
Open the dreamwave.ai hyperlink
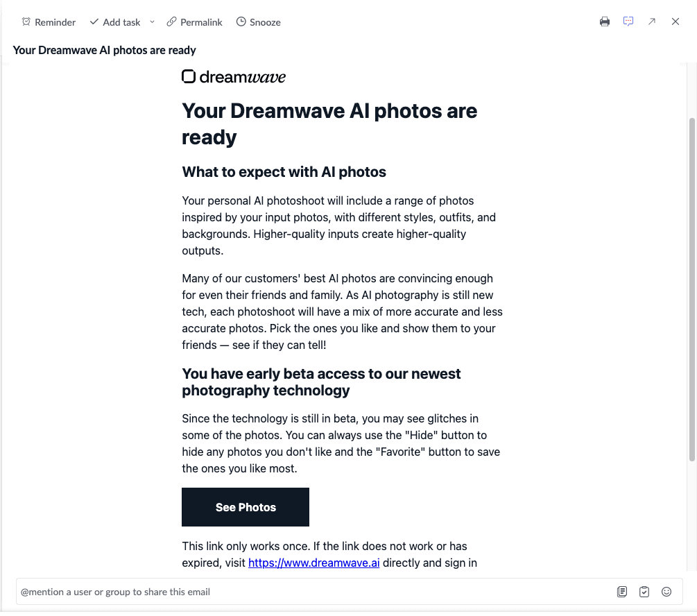313,563
